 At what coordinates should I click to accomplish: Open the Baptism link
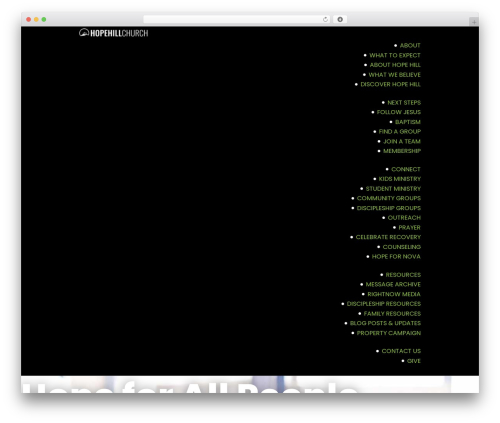pos(408,122)
